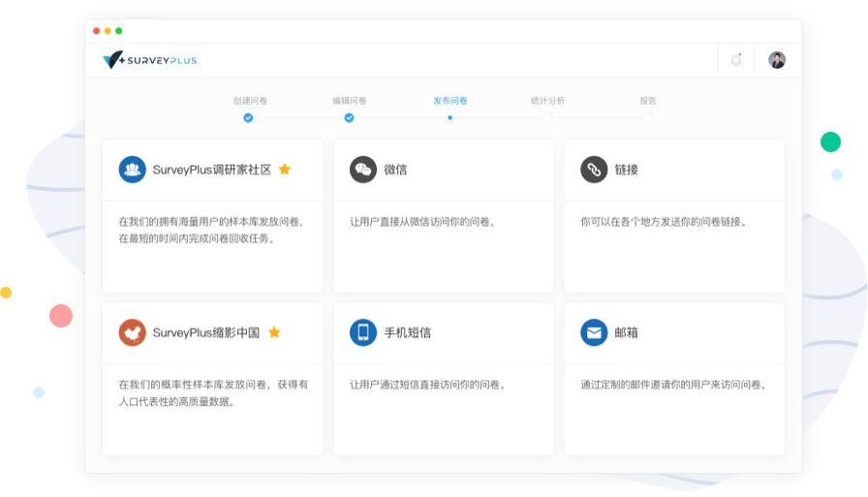Click the SurveyPlus logo

point(150,60)
